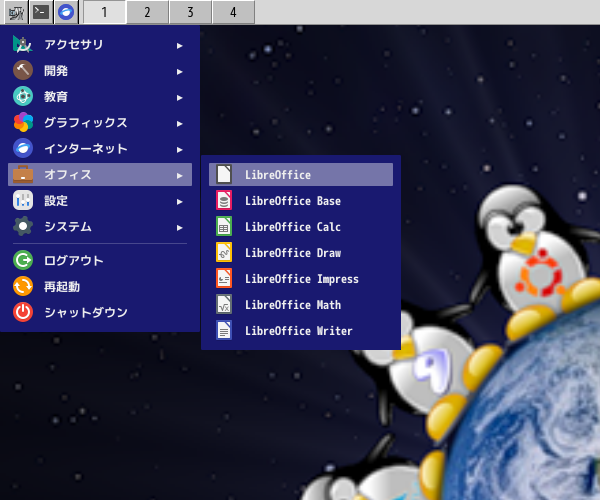Launch the terminal from the panel
The width and height of the screenshot is (600, 500).
(41, 12)
